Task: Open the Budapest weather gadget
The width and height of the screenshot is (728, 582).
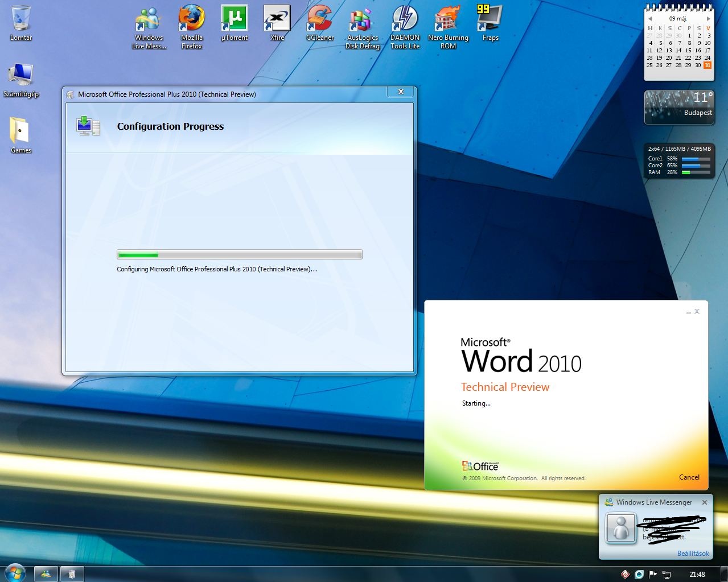Action: (679, 107)
